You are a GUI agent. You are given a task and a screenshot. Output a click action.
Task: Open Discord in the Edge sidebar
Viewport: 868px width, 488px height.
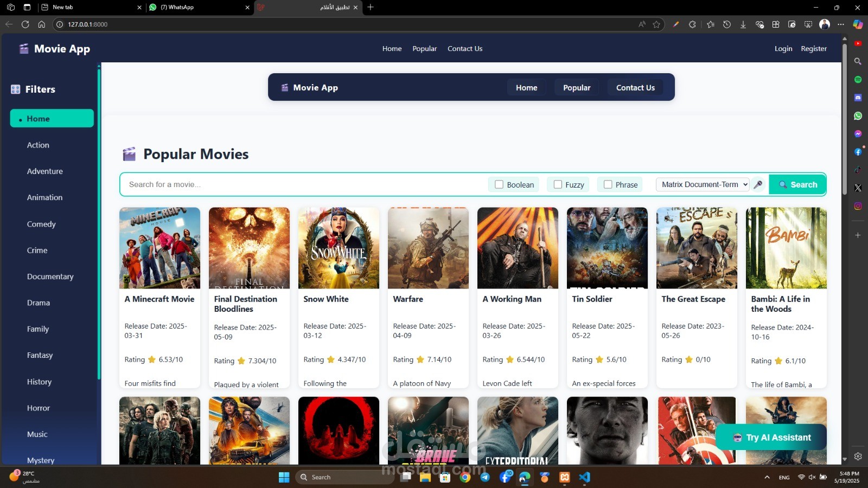(858, 98)
